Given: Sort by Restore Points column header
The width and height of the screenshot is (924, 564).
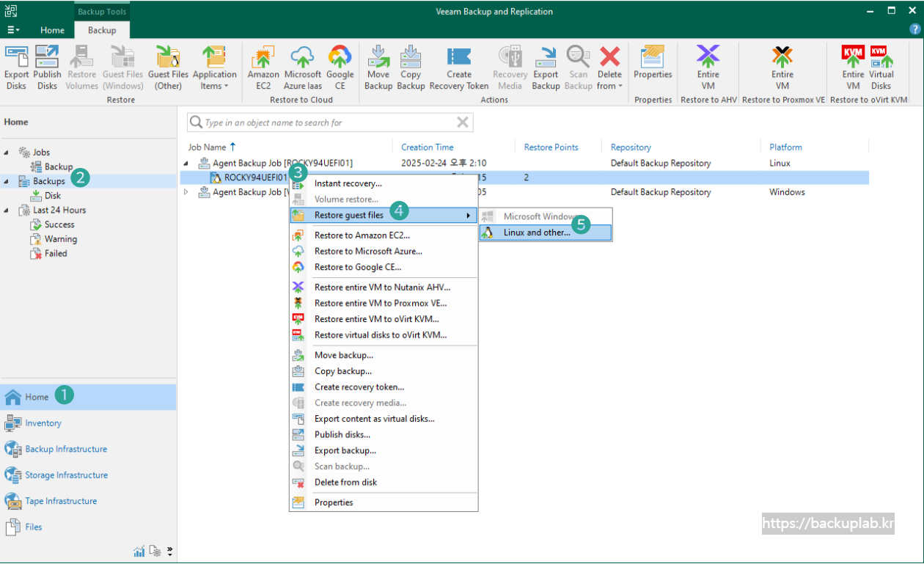Looking at the screenshot, I should tap(551, 147).
